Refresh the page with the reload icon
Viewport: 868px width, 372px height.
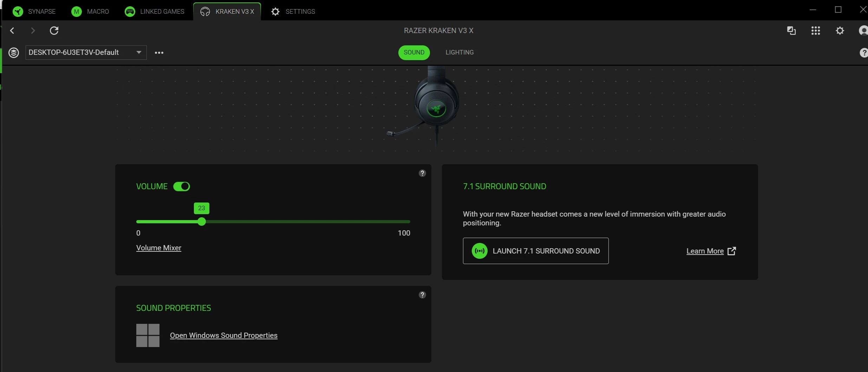tap(54, 31)
